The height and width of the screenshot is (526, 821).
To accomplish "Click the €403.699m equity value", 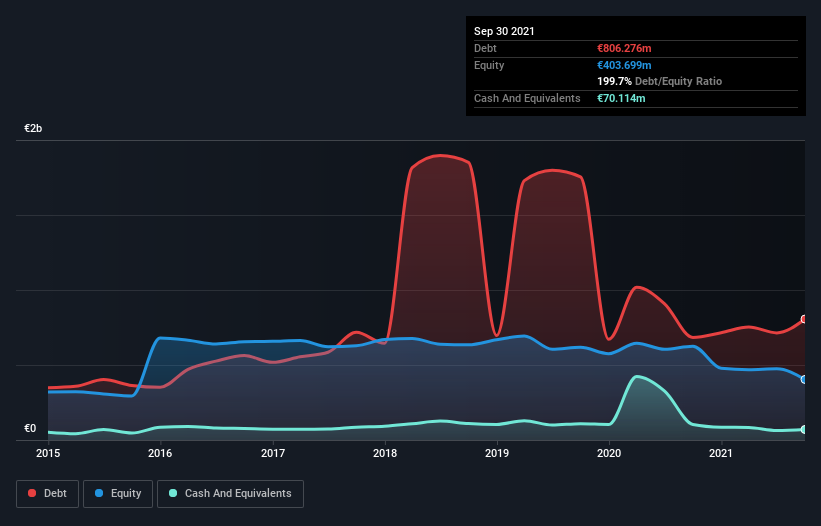I will [x=624, y=65].
